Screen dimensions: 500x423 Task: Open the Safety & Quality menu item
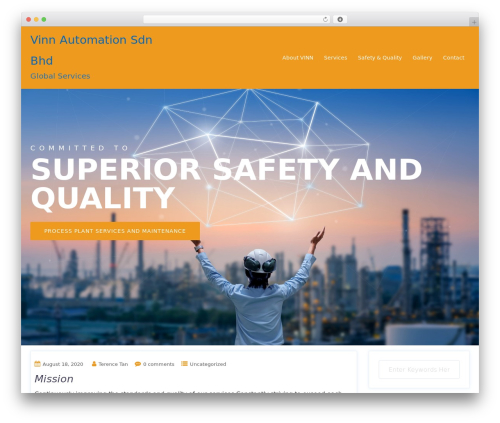(x=380, y=58)
